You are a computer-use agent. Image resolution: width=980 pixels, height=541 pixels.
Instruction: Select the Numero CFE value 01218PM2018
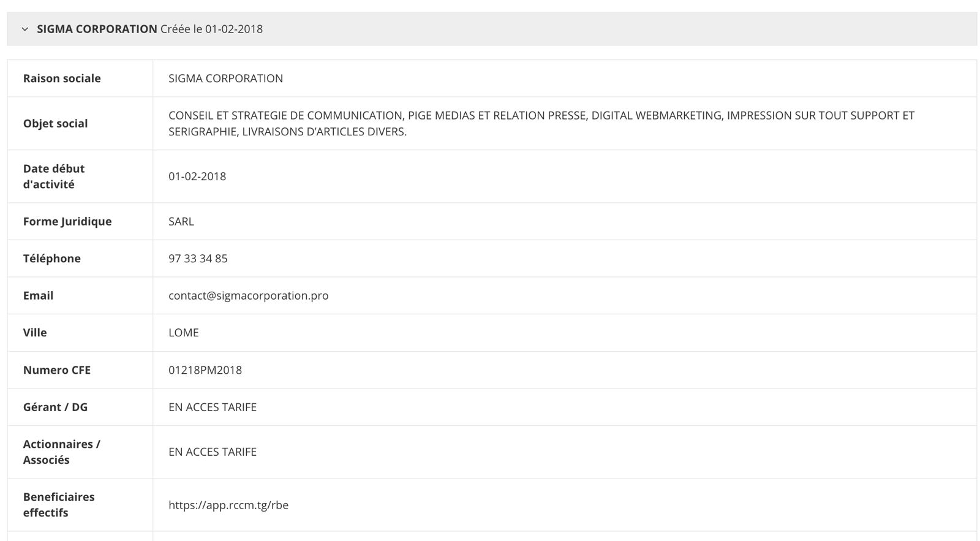point(205,370)
